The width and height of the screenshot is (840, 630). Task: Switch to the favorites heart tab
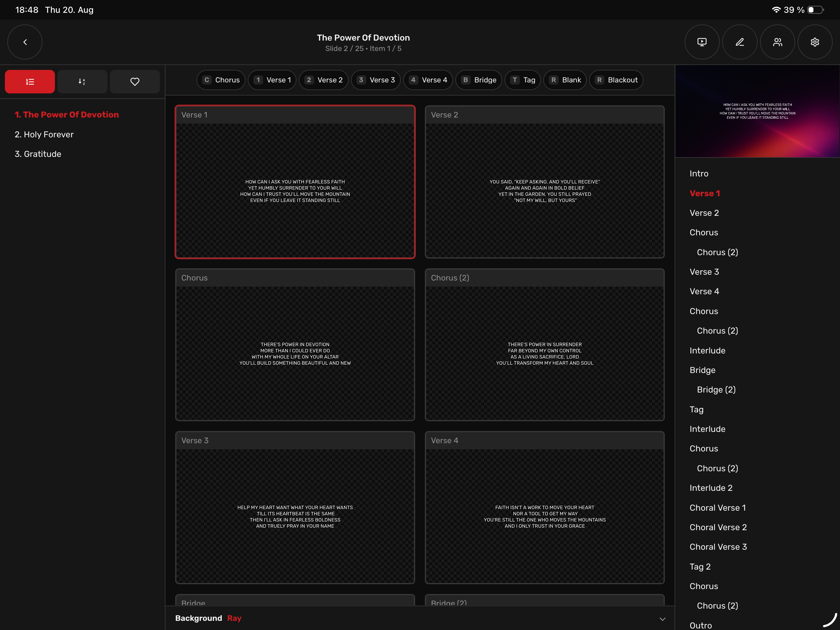point(135,81)
